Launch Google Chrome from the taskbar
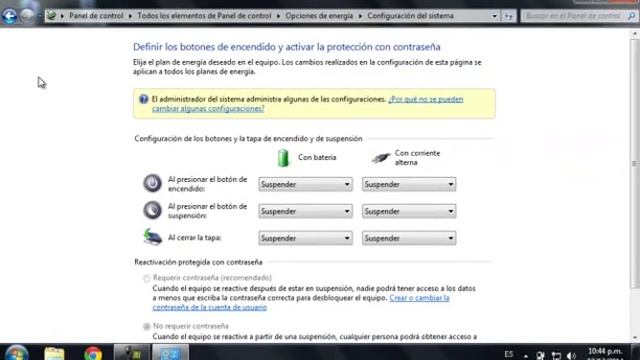The width and height of the screenshot is (640, 360). click(x=93, y=353)
